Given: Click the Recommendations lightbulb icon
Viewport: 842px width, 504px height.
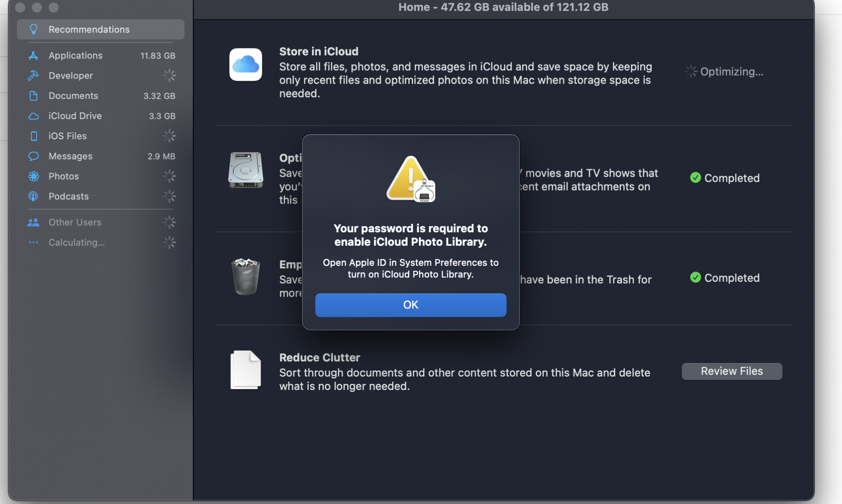Looking at the screenshot, I should tap(34, 29).
